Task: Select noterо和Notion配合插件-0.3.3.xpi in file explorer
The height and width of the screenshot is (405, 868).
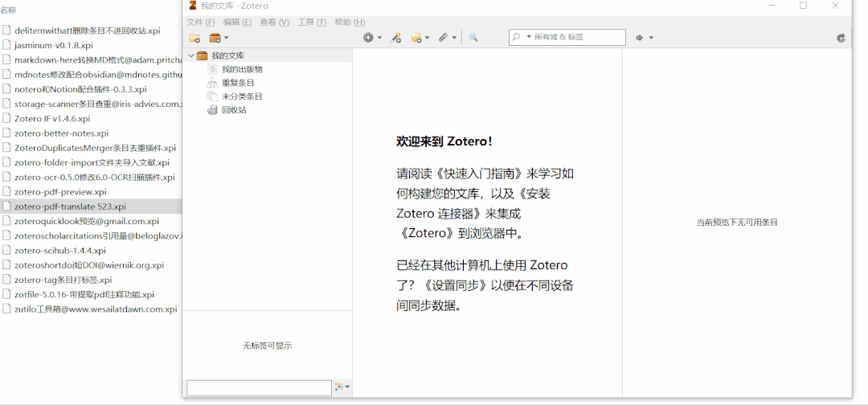Action: (80, 89)
